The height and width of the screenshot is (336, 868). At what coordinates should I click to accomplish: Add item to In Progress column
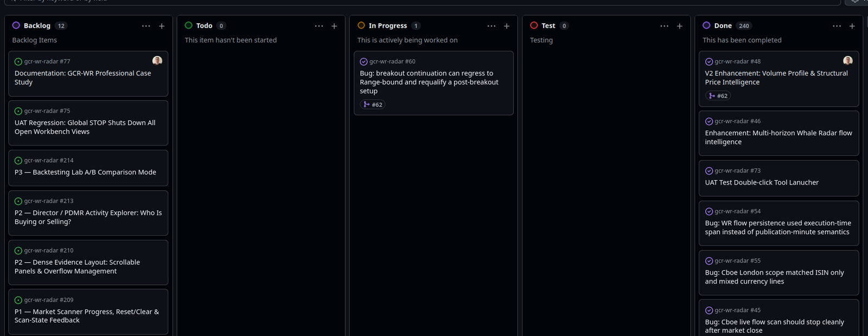tap(507, 26)
